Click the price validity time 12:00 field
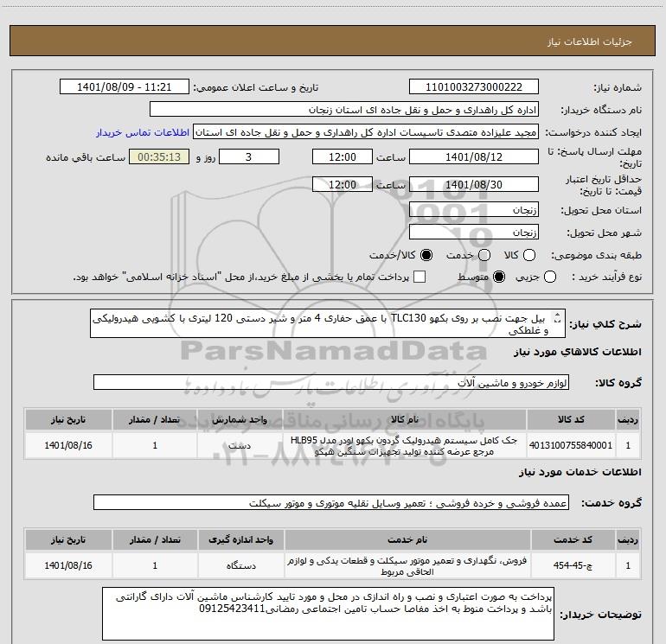Screen dimensions: 666x644 (343, 184)
